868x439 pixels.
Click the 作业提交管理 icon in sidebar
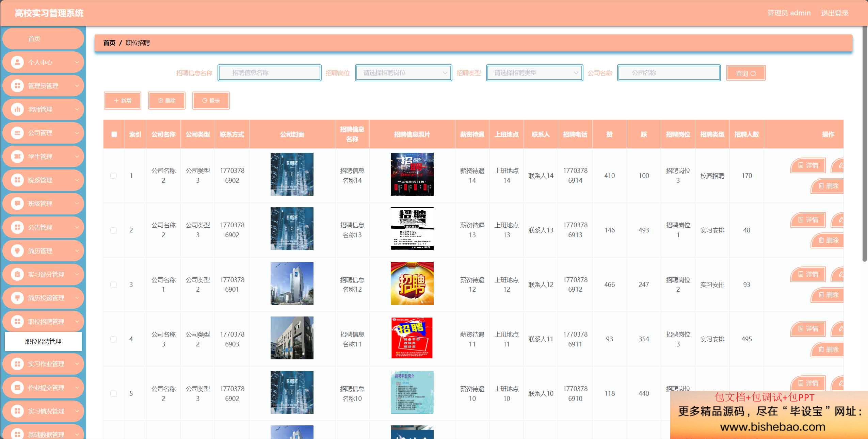click(17, 388)
